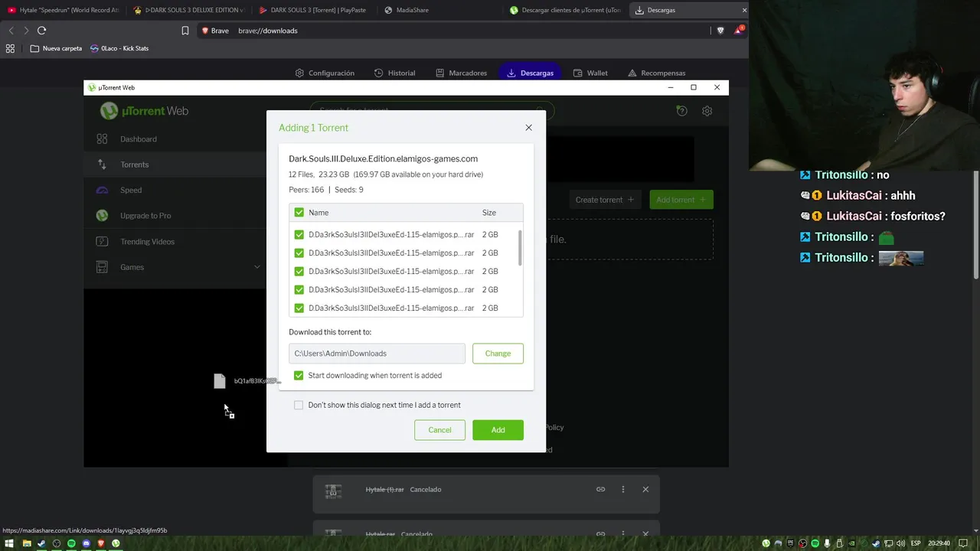Disable Start downloading when torrent is added
The width and height of the screenshot is (980, 551).
(x=299, y=376)
